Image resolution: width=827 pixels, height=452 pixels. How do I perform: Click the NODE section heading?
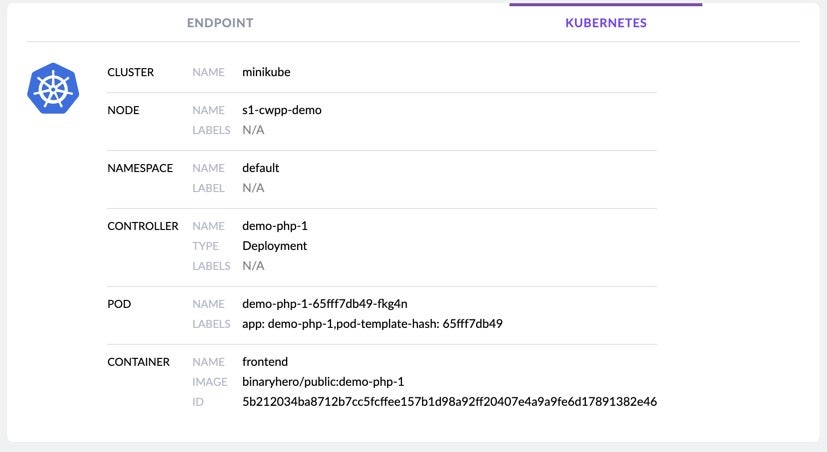click(123, 110)
